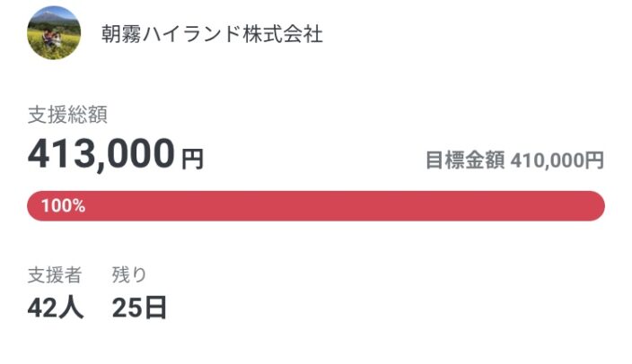Click the 100% label on progress bar

coord(63,206)
